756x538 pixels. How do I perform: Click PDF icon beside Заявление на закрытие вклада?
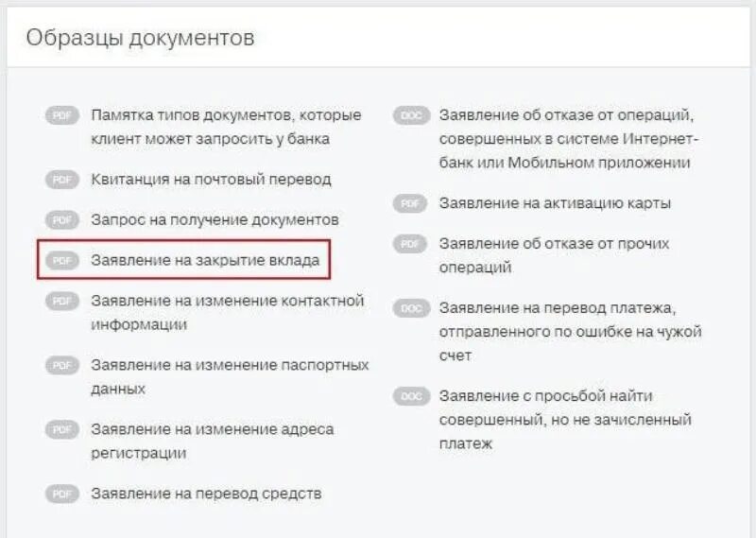coord(62,260)
